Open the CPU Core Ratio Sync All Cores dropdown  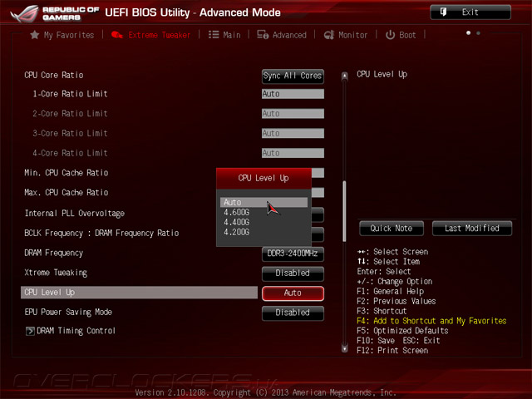(x=293, y=76)
